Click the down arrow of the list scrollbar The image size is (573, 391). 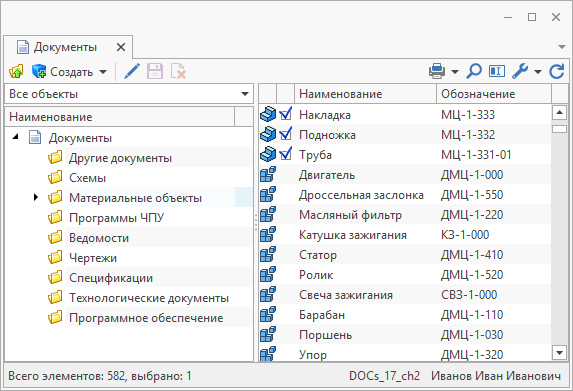[559, 353]
